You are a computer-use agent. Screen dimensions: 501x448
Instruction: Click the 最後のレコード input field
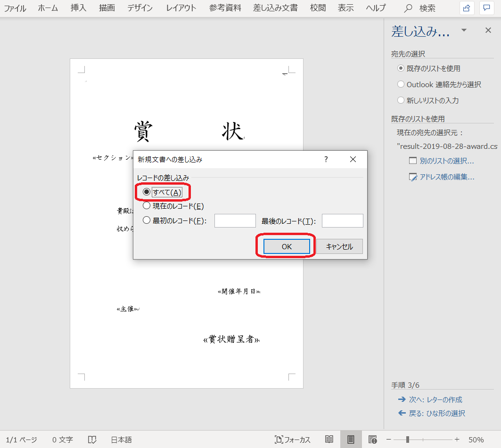pos(342,221)
